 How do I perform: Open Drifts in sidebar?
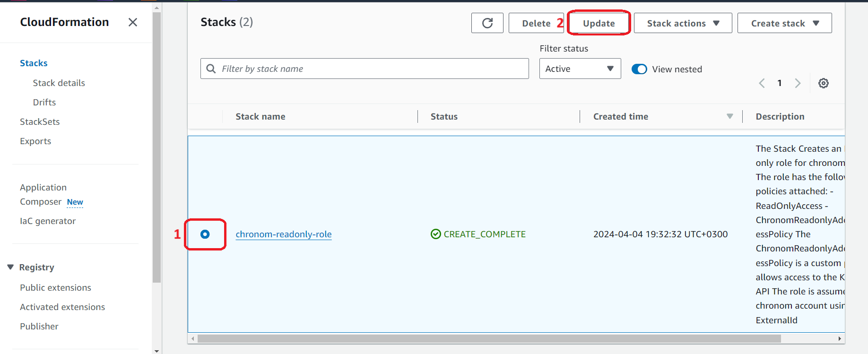[x=44, y=102]
